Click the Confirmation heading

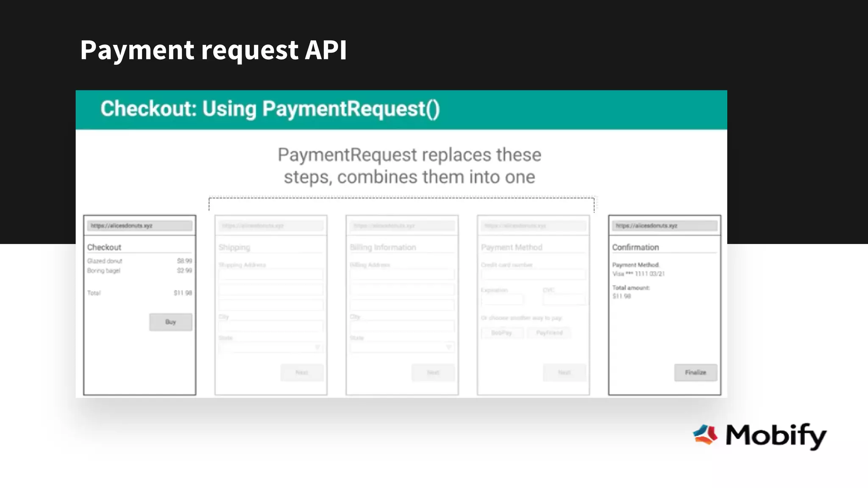click(x=635, y=247)
